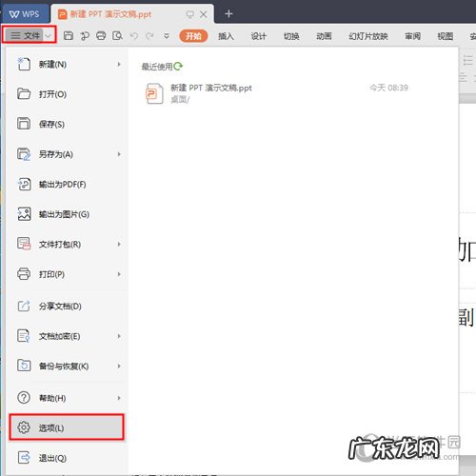Click the exit icon beside 退出(Q)

click(24, 458)
